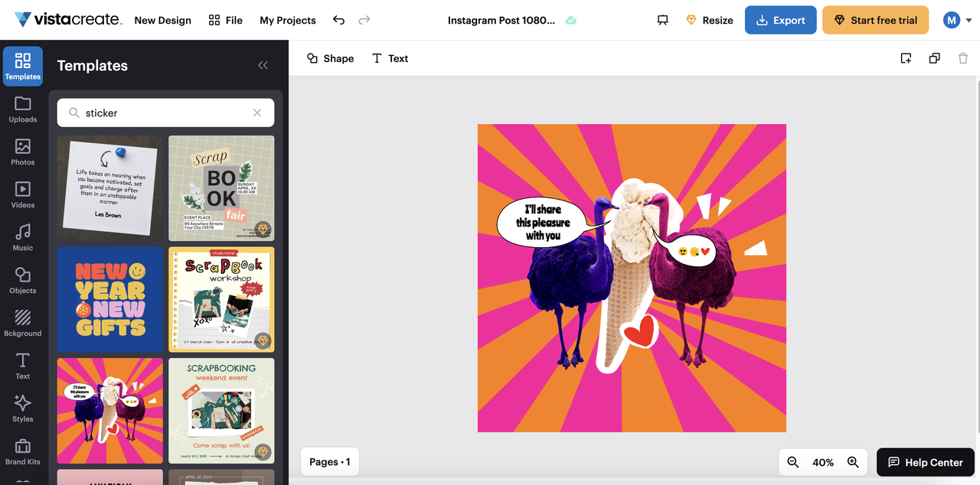Click the sticker search field
The width and height of the screenshot is (980, 485).
(x=165, y=112)
